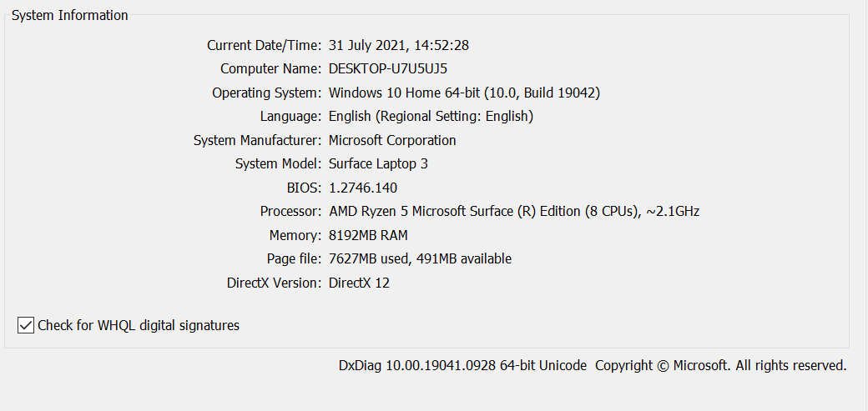Select the Page file usage text
This screenshot has width=868, height=411.
(x=420, y=258)
